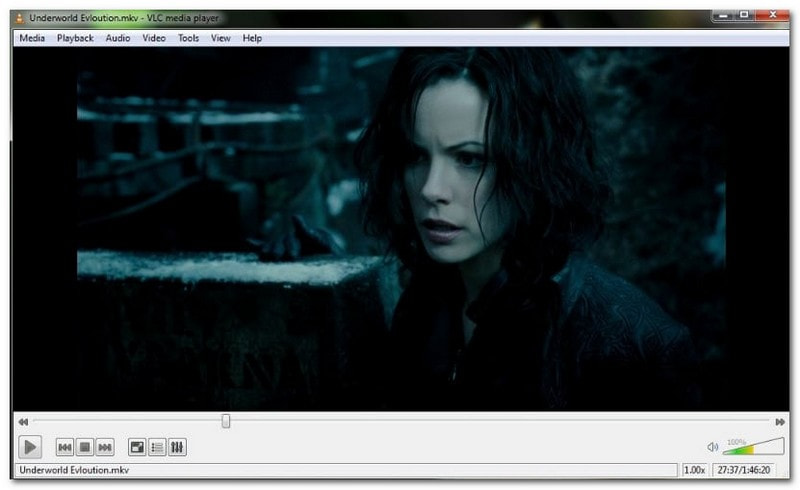Open the View menu
The image size is (800, 490).
[220, 38]
